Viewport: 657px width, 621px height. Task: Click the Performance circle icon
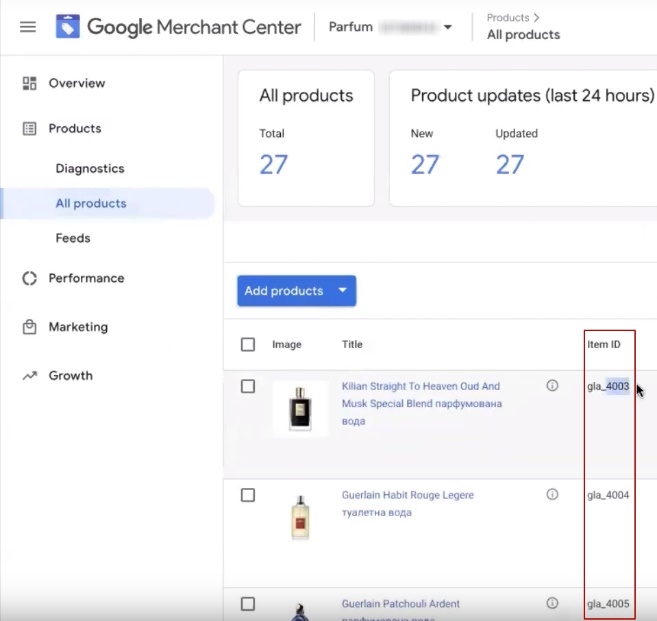29,278
